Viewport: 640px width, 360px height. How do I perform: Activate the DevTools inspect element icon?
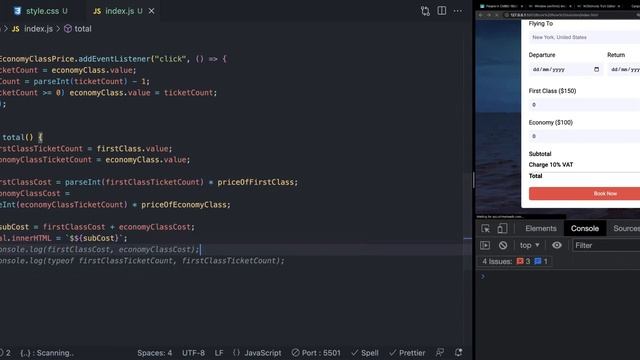[x=485, y=229]
